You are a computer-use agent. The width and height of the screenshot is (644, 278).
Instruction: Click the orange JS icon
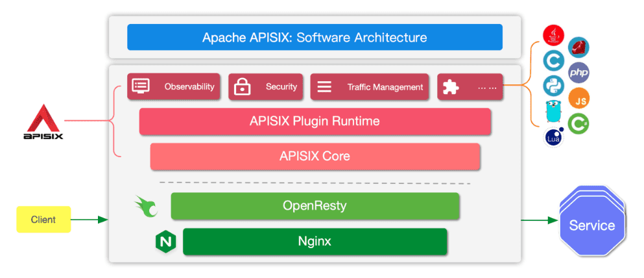point(578,98)
